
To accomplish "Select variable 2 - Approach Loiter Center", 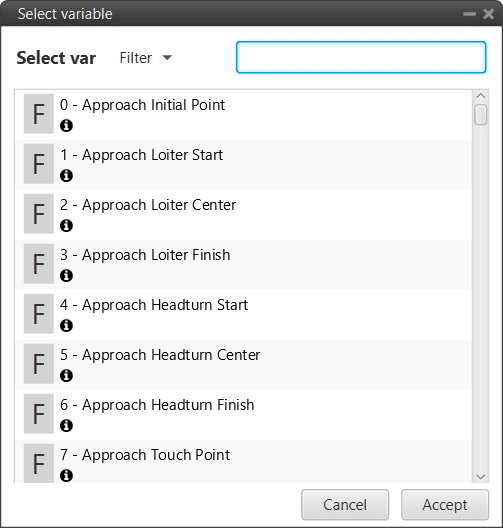I will (x=244, y=214).
